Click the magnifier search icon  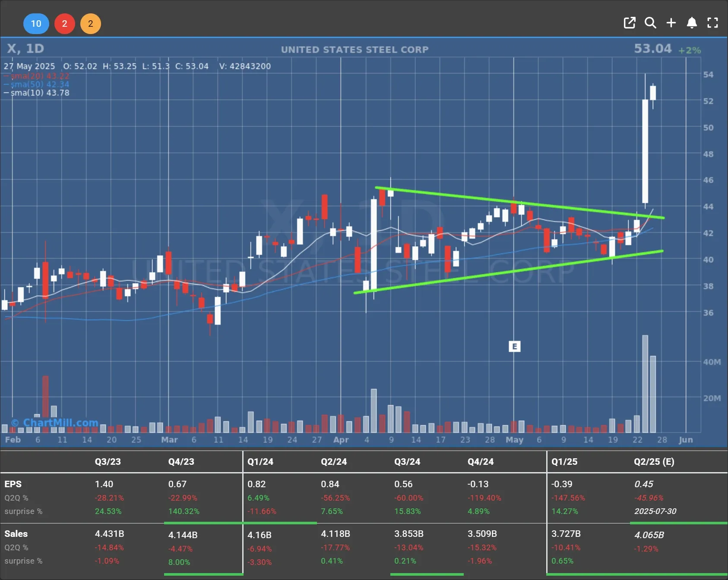click(x=650, y=23)
